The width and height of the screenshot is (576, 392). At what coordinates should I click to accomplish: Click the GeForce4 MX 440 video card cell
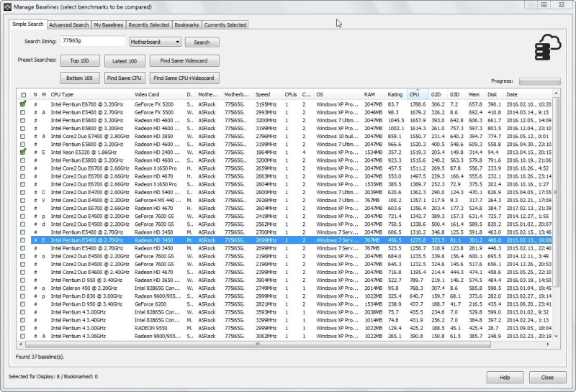[x=158, y=201]
